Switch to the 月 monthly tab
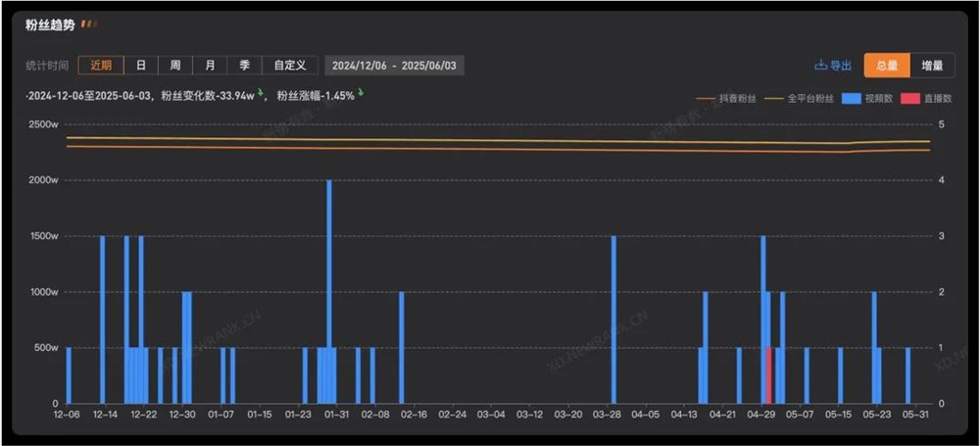The height and width of the screenshot is (446, 980). point(211,65)
